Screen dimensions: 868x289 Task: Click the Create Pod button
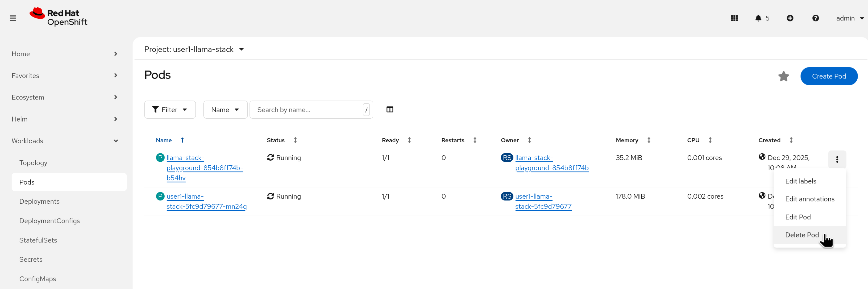pyautogui.click(x=829, y=76)
